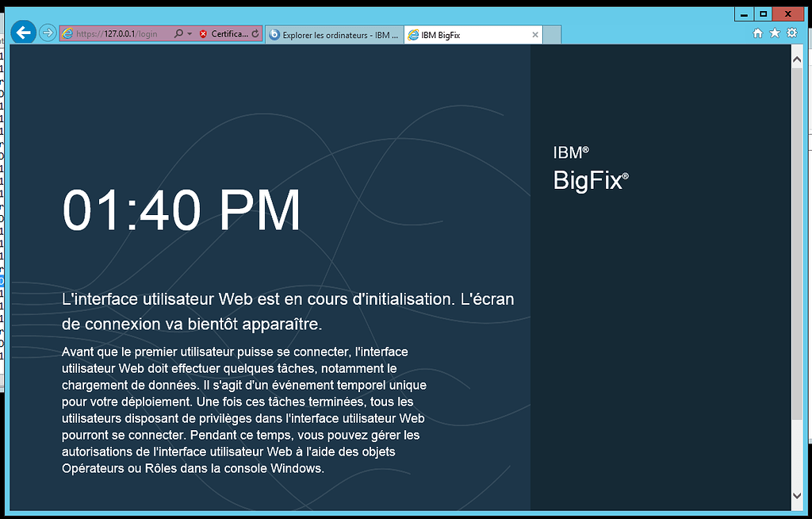The height and width of the screenshot is (519, 812).
Task: Click the globe favicon on the Explorer tab
Action: (x=274, y=34)
